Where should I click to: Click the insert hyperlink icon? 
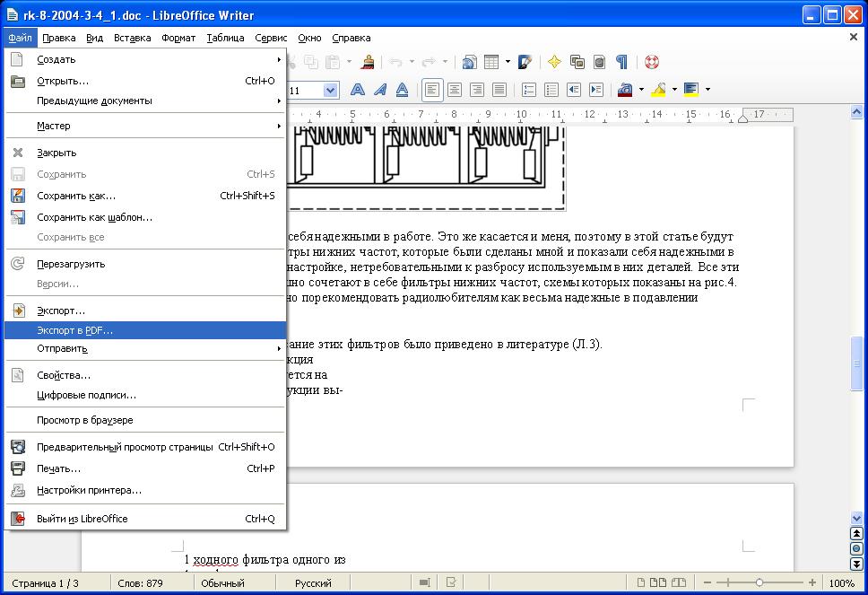point(468,62)
